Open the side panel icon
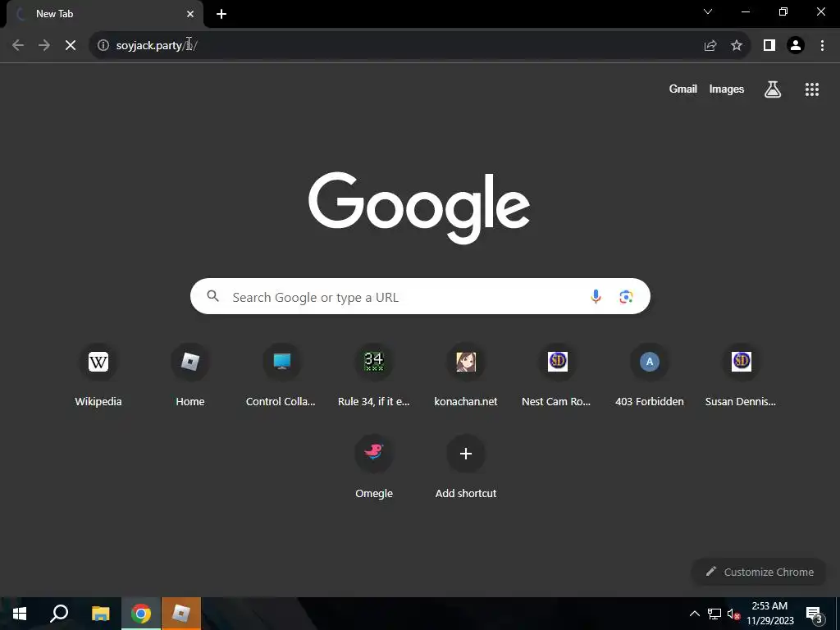The height and width of the screenshot is (630, 840). tap(769, 46)
